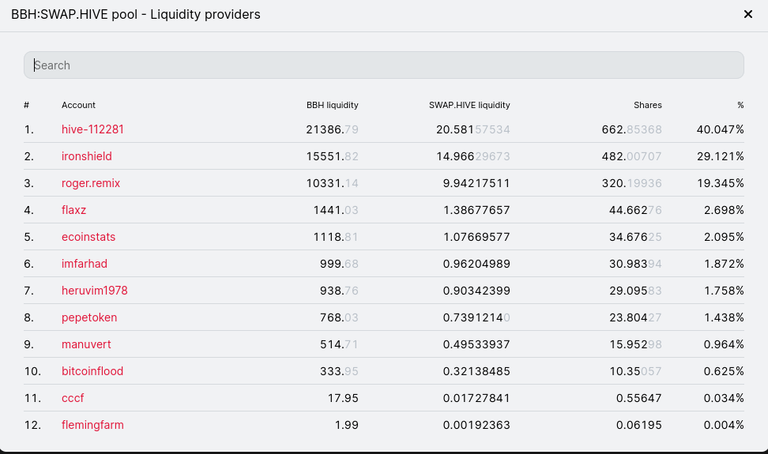Click the Account column header
Viewport: 768px width, 454px height.
(x=78, y=105)
